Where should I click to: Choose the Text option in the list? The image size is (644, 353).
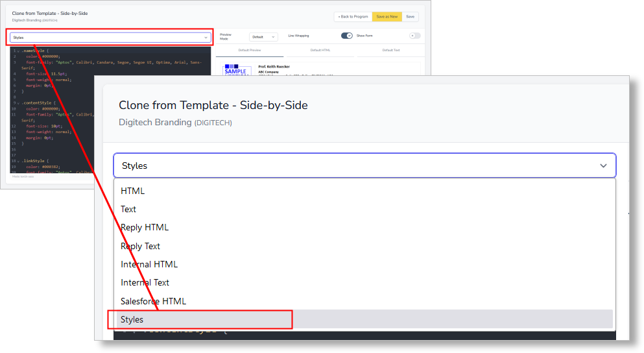[x=364, y=209]
